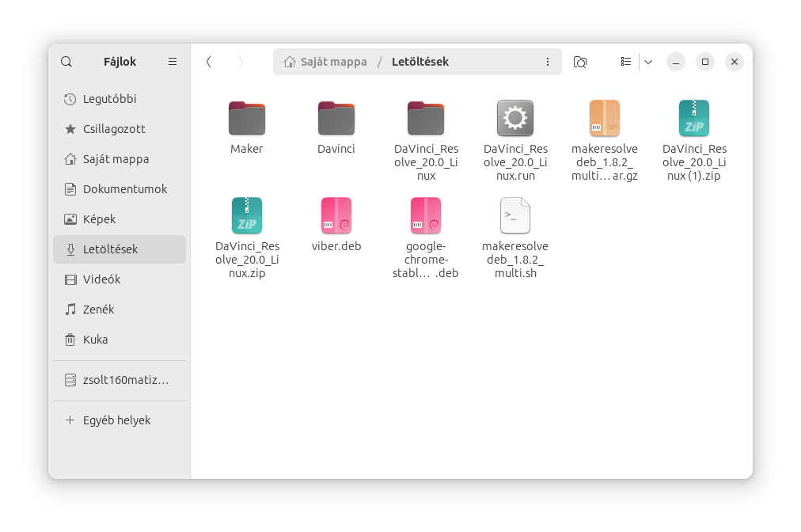Select the google-chrome-stable .deb package
This screenshot has height=532, width=801.
click(x=426, y=216)
